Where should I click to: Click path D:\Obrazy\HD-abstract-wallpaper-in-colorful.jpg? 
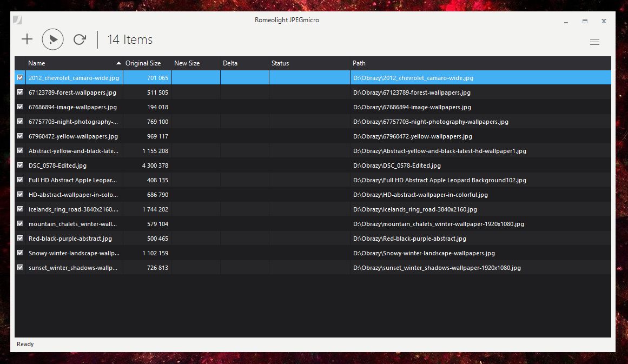[x=420, y=195]
